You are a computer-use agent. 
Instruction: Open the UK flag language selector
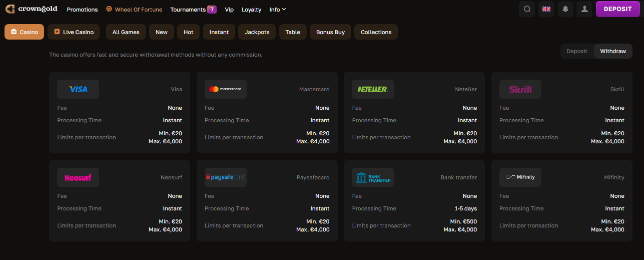click(x=546, y=9)
